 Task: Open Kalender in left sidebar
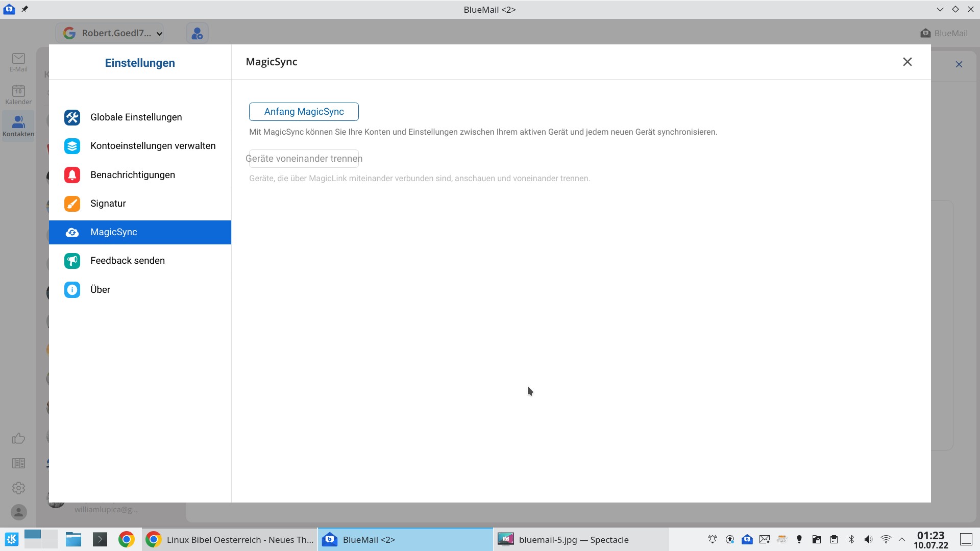(18, 95)
